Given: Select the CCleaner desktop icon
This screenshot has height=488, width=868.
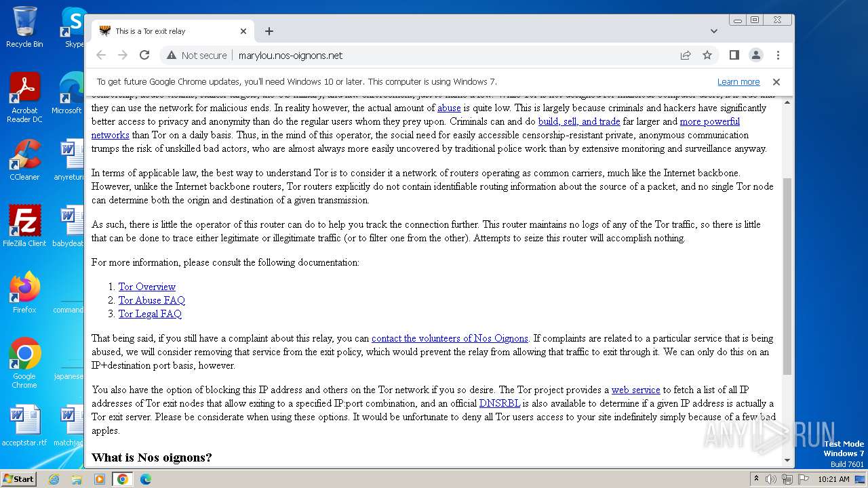Looking at the screenshot, I should pyautogui.click(x=24, y=161).
